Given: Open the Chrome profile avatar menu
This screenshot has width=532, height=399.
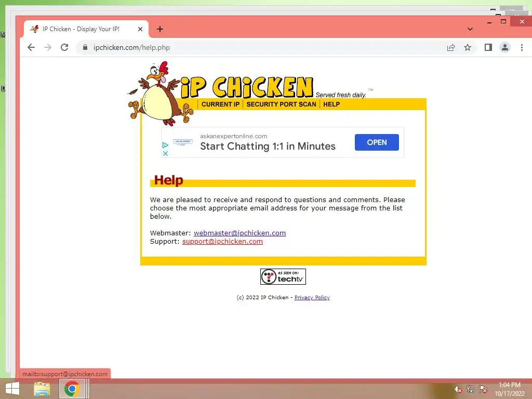Looking at the screenshot, I should pos(505,47).
